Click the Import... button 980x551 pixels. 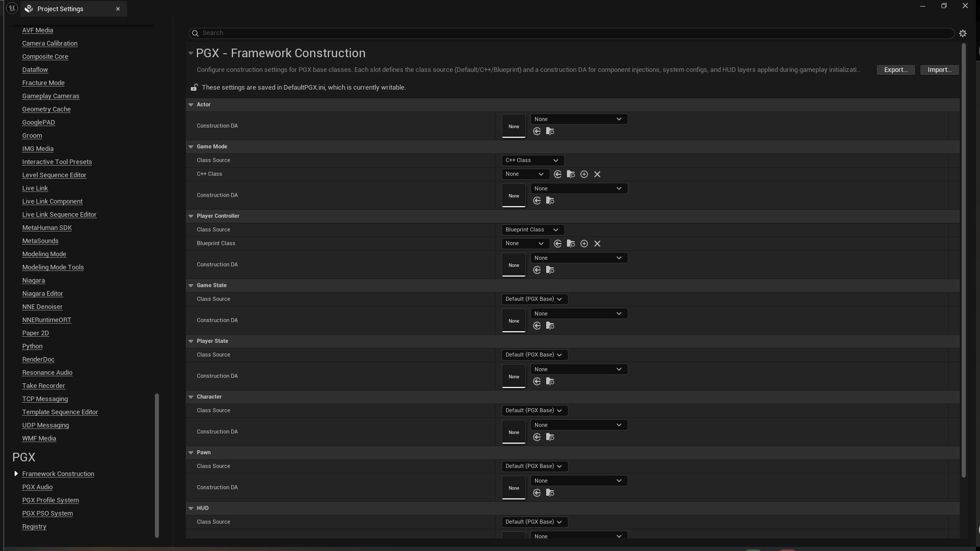point(940,70)
